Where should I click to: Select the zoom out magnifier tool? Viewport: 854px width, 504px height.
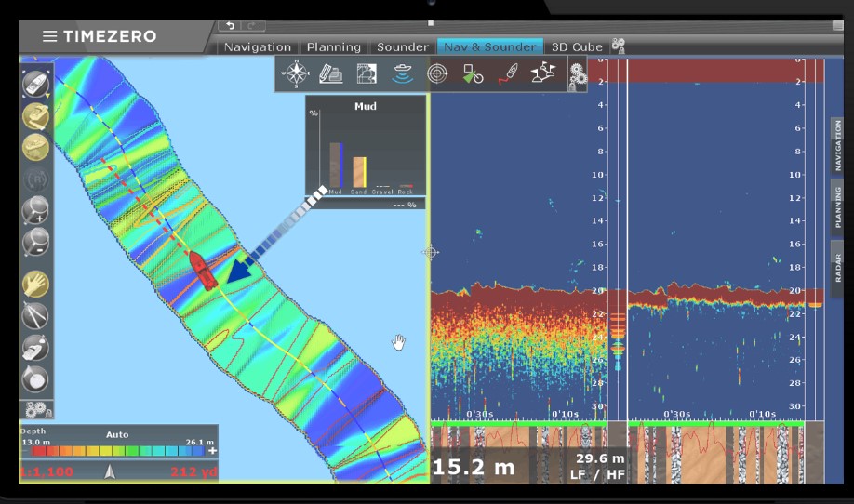(35, 243)
